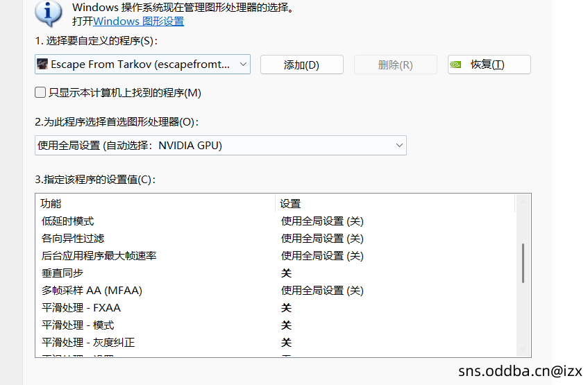Image resolution: width=588 pixels, height=385 pixels.
Task: Click the 恢复(T) button
Action: tap(489, 65)
